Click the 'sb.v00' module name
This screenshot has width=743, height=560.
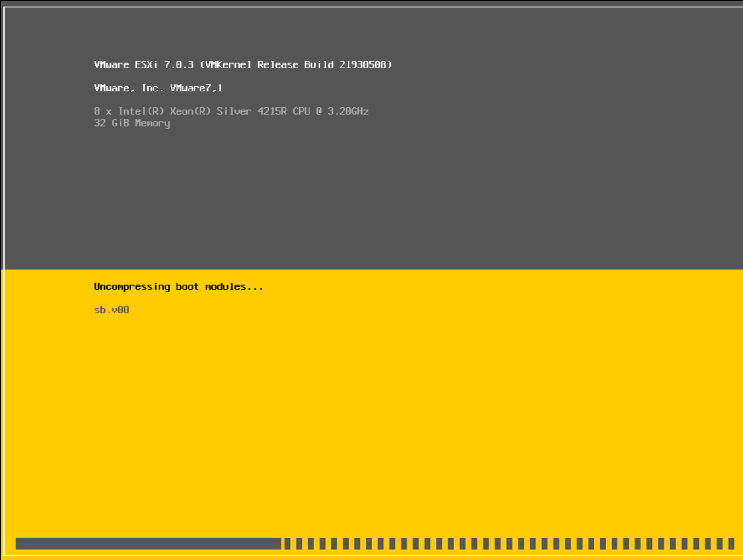[x=112, y=310]
